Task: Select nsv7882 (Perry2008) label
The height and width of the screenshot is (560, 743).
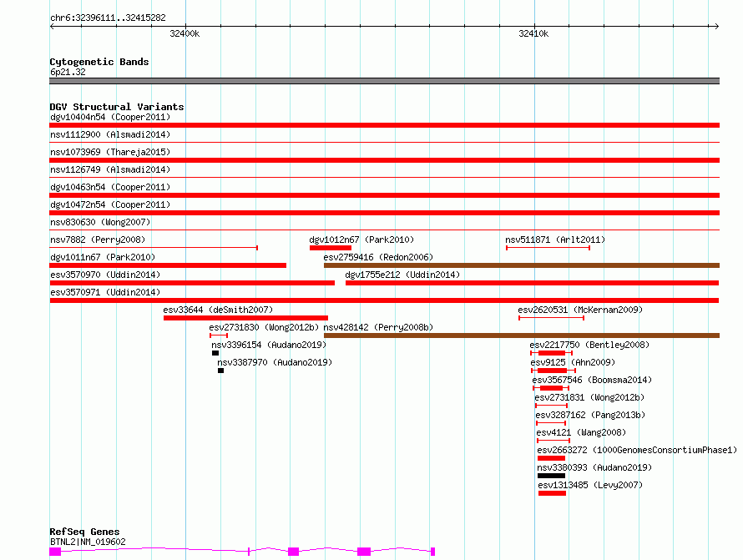Action: point(98,240)
